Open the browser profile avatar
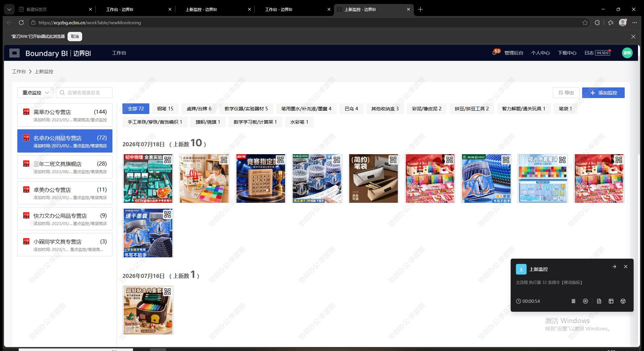 pos(623,23)
